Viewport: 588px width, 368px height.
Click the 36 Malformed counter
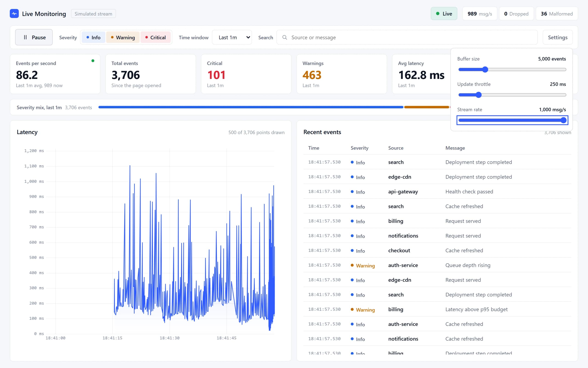[x=557, y=14]
